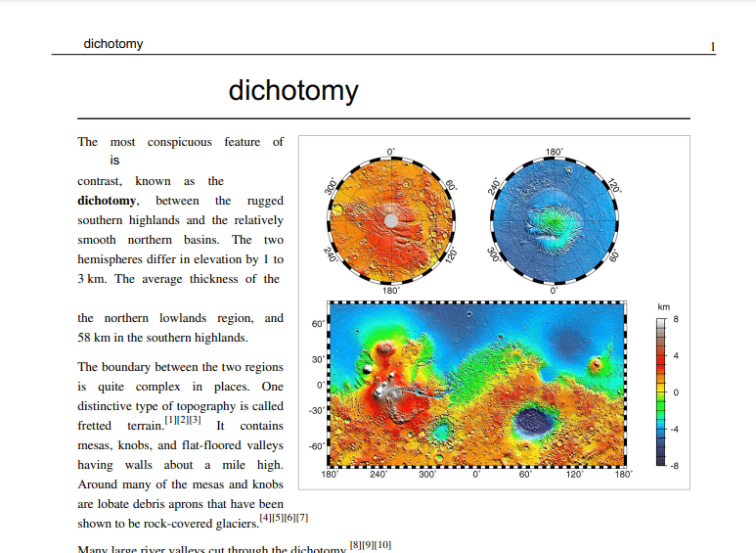Screen dimensions: 756x553
Task: Click the large centered title 'dichotomy'
Action: pos(293,91)
